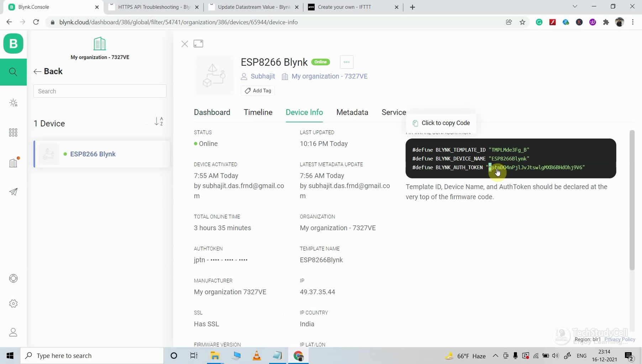Open the browser tabs dropdown arrow

pos(575,6)
